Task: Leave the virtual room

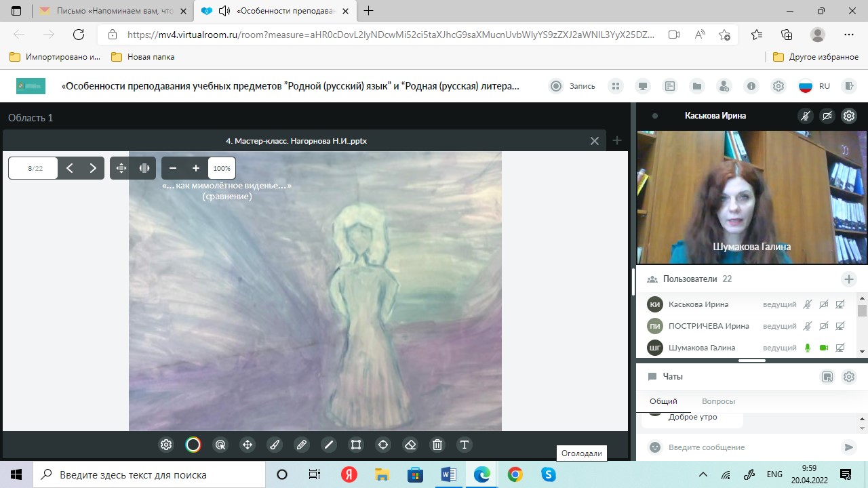Action: click(848, 86)
